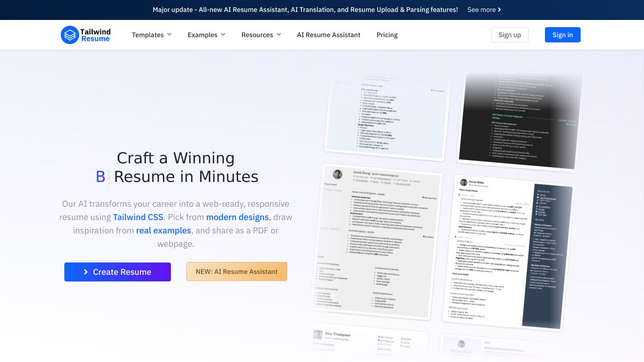Open NEW: AI Resume Assistant button
This screenshot has width=644, height=362.
coord(237,271)
